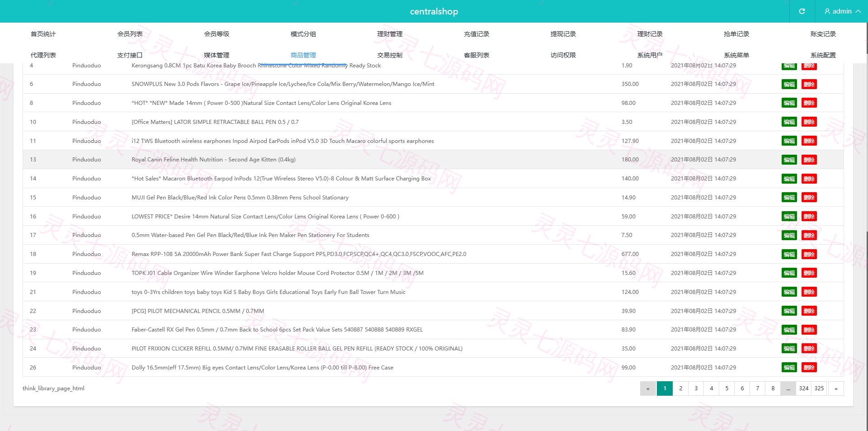Open 充值记录 page
Viewport: 868px width, 431px height.
[x=476, y=34]
